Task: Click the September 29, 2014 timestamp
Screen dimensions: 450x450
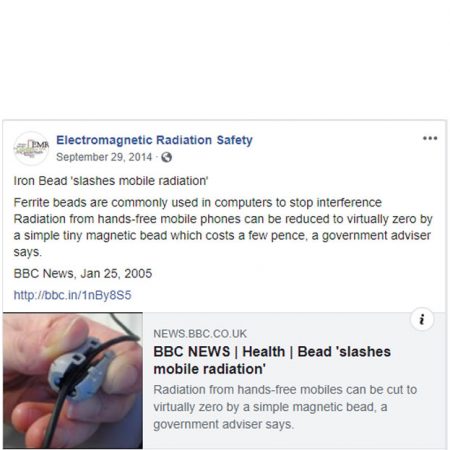Action: point(104,157)
